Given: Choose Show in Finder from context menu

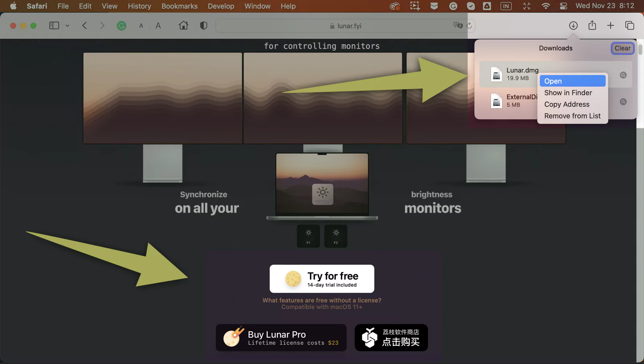Looking at the screenshot, I should point(573,93).
